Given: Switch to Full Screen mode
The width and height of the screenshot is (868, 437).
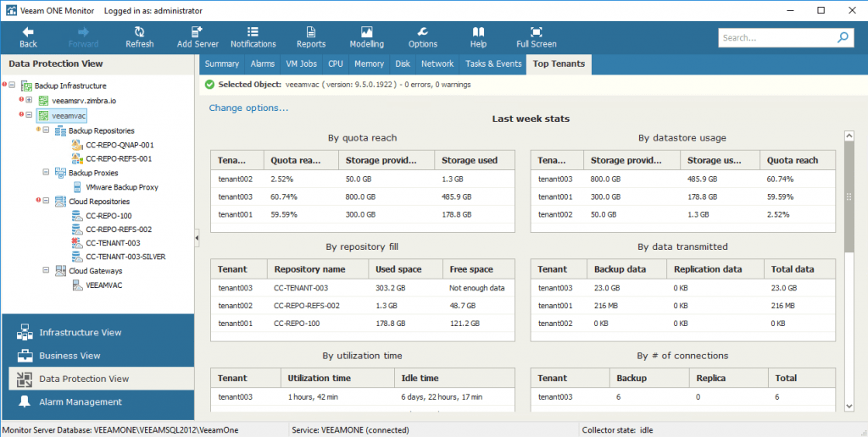Looking at the screenshot, I should 536,37.
